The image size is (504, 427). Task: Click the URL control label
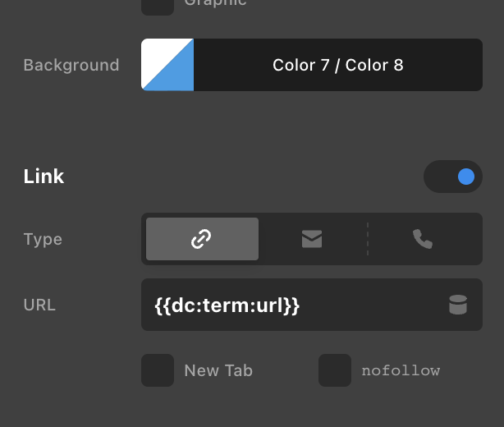point(39,305)
